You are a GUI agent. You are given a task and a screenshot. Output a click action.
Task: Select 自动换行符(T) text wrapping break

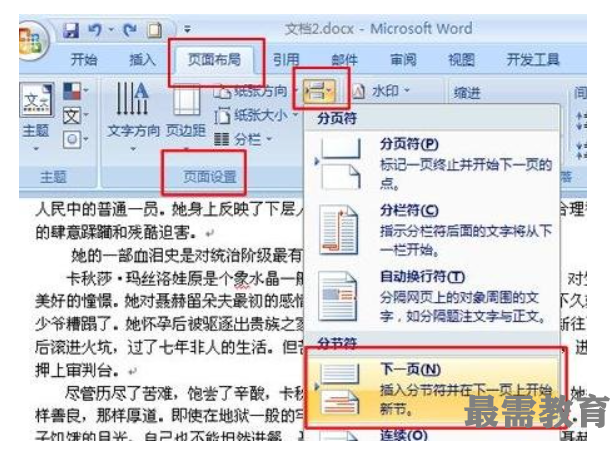pyautogui.click(x=431, y=297)
